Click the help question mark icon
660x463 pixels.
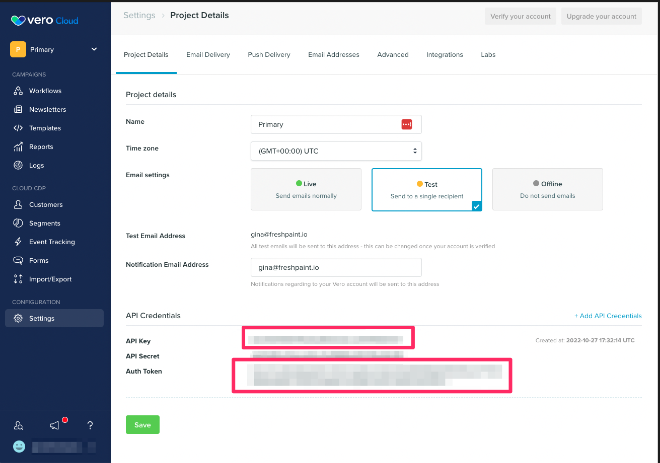pos(90,425)
